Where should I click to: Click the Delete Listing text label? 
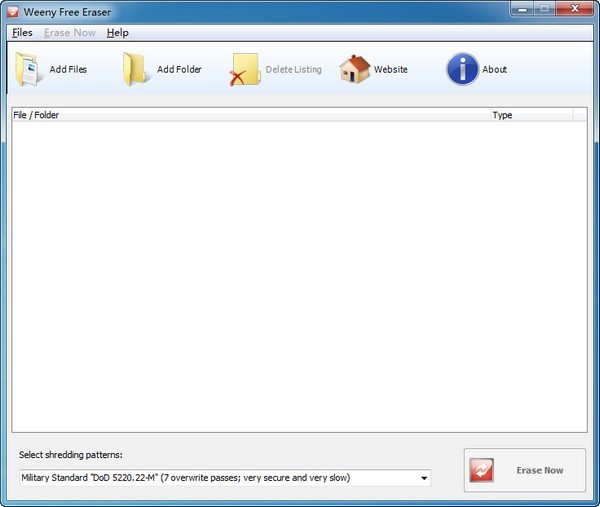[x=293, y=69]
